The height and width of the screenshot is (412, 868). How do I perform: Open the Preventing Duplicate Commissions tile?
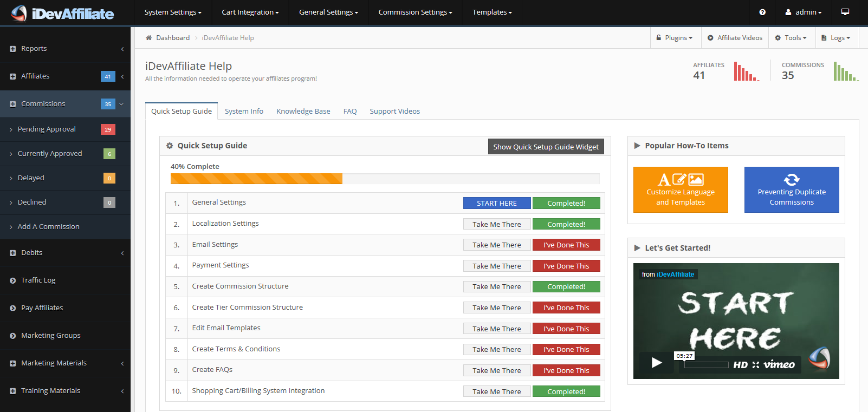pyautogui.click(x=792, y=189)
